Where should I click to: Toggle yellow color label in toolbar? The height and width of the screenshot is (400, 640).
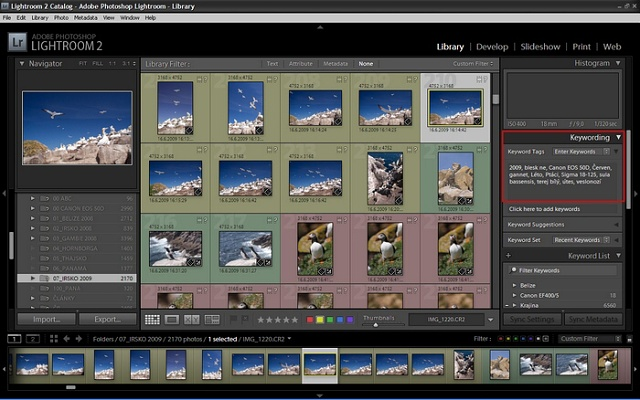pyautogui.click(x=320, y=320)
